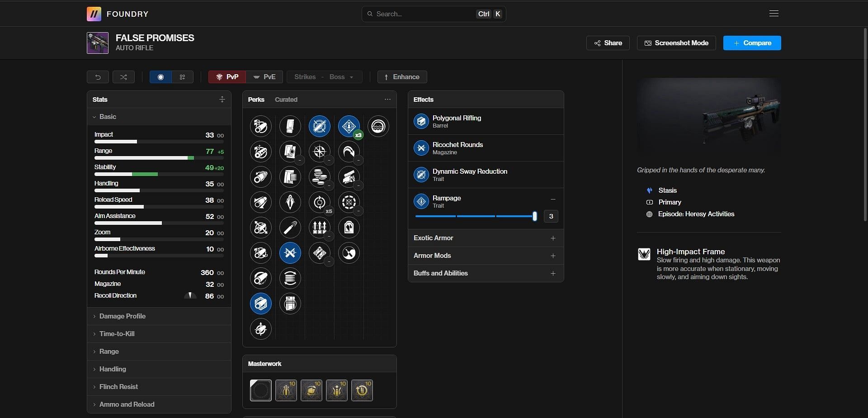Switch to PvP mode
This screenshot has height=418, width=868.
pos(227,77)
